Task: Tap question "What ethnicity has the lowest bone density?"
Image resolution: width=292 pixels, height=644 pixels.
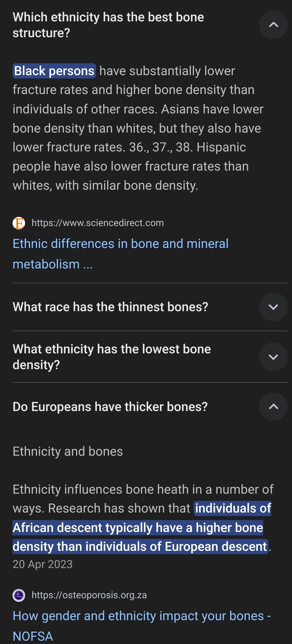Action: 112,357
